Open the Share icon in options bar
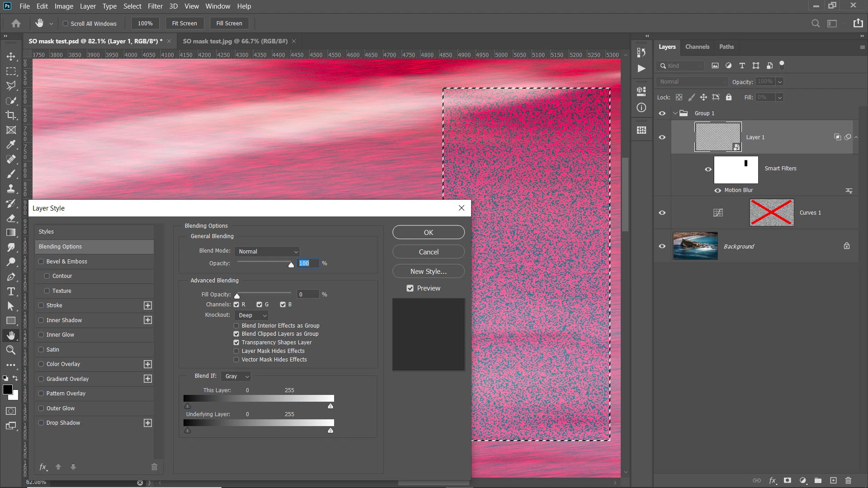 coord(858,23)
